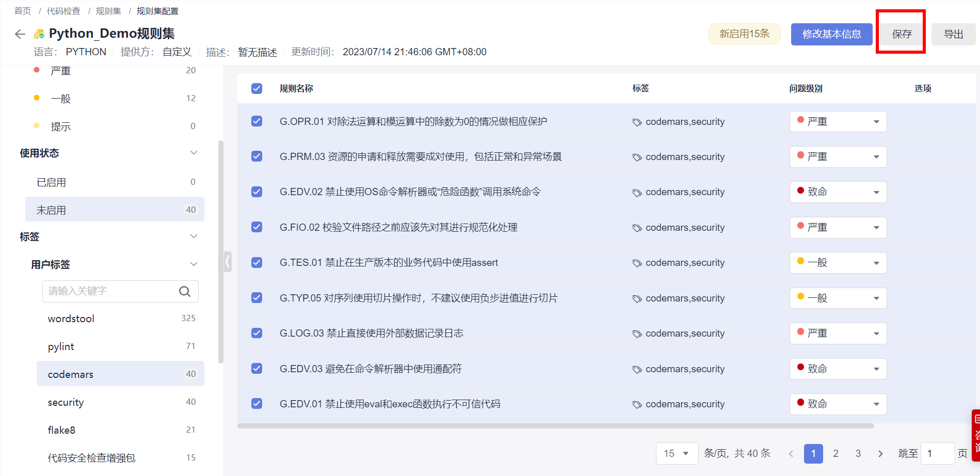This screenshot has width=980, height=476.
Task: Click the back arrow beside Python_Demo规则集
Action: [x=20, y=34]
